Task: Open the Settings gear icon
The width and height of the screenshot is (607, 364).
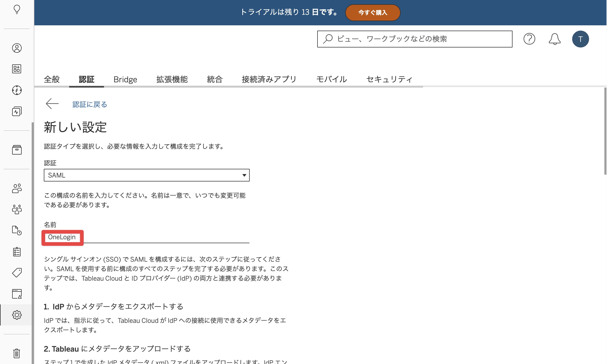Action: coord(17,315)
